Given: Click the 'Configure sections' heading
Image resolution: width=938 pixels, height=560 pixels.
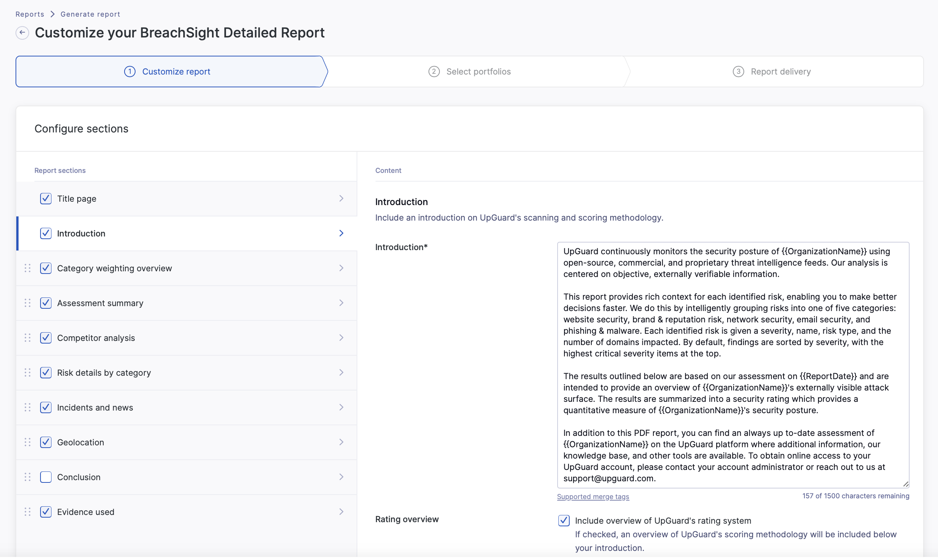Looking at the screenshot, I should pos(81,129).
